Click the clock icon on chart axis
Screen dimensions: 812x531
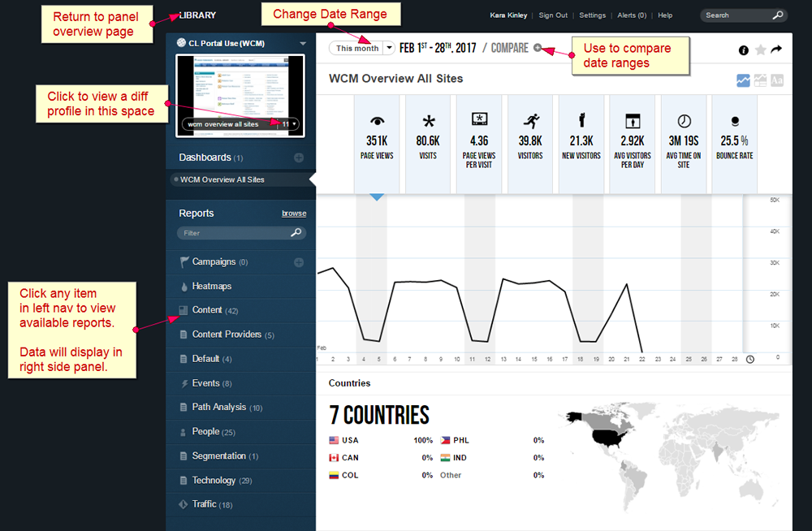click(x=750, y=360)
